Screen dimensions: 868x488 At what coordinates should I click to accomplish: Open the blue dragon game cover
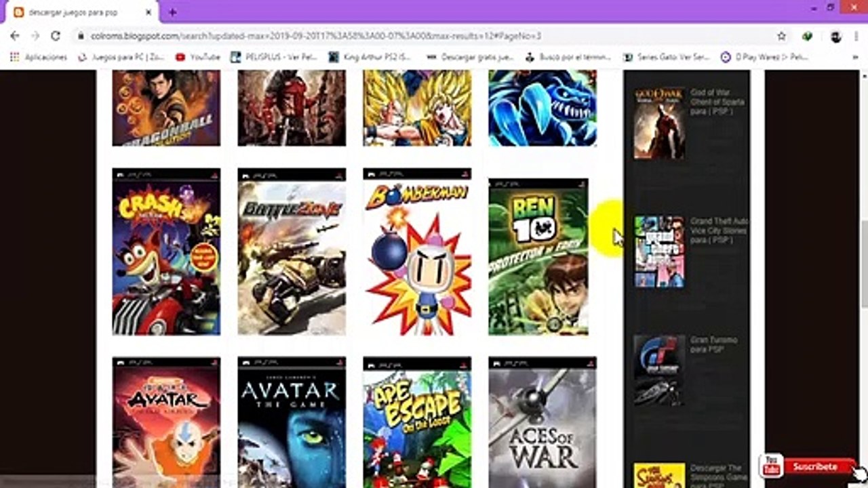pyautogui.click(x=542, y=108)
